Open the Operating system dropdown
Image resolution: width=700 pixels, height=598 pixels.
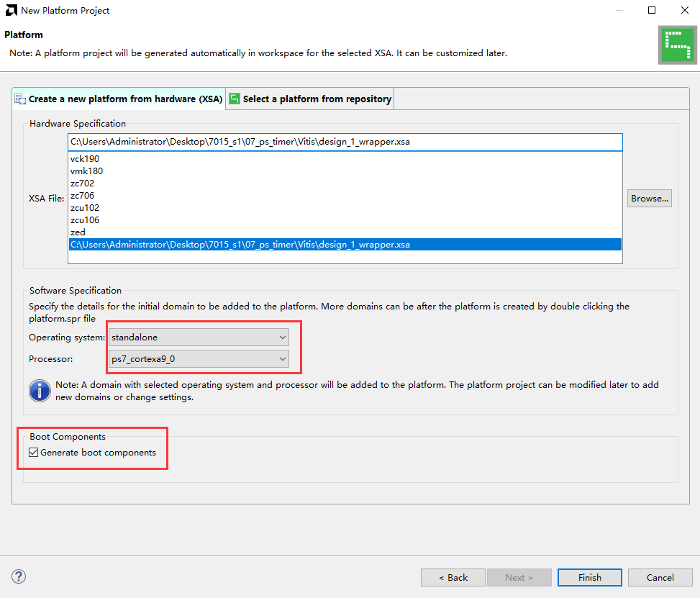click(x=199, y=337)
